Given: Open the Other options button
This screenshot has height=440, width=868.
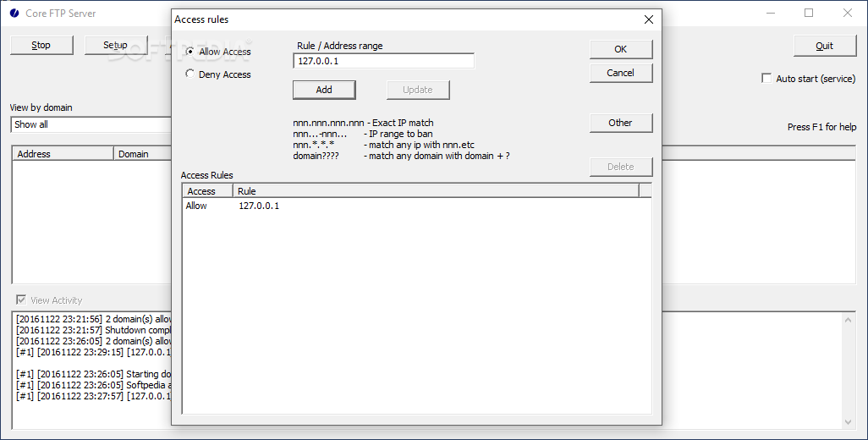Looking at the screenshot, I should [x=621, y=123].
